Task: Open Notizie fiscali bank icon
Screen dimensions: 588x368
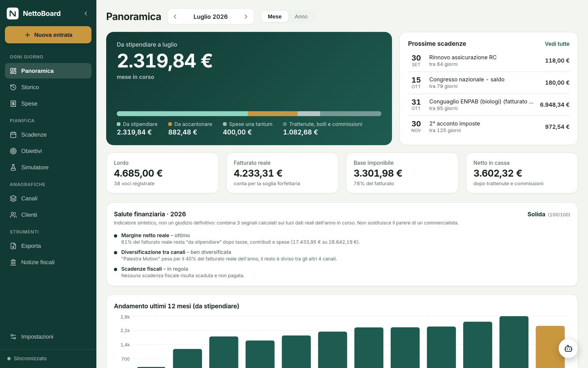Action: pos(13,262)
